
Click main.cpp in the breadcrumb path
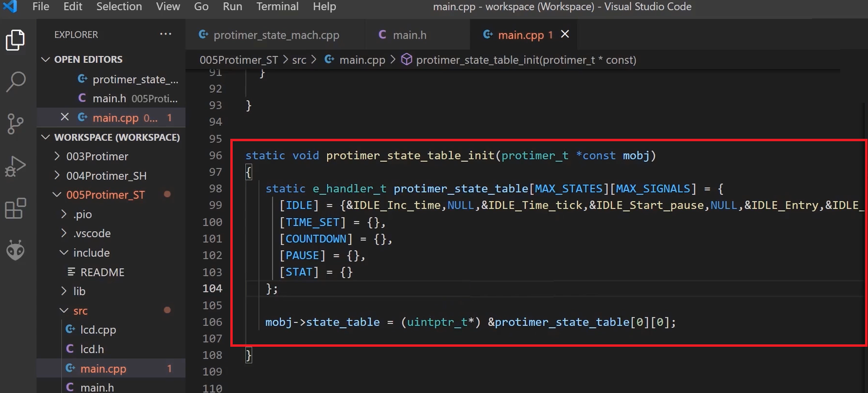click(362, 60)
